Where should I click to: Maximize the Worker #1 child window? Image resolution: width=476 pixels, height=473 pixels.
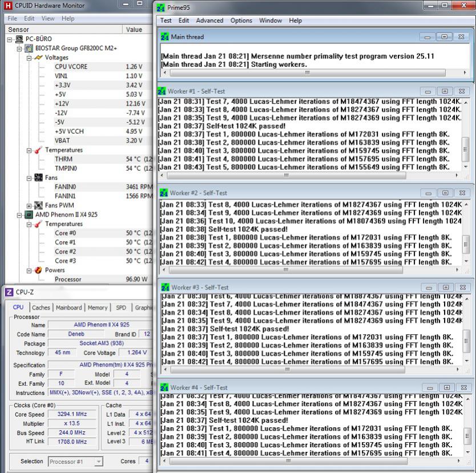(x=445, y=91)
